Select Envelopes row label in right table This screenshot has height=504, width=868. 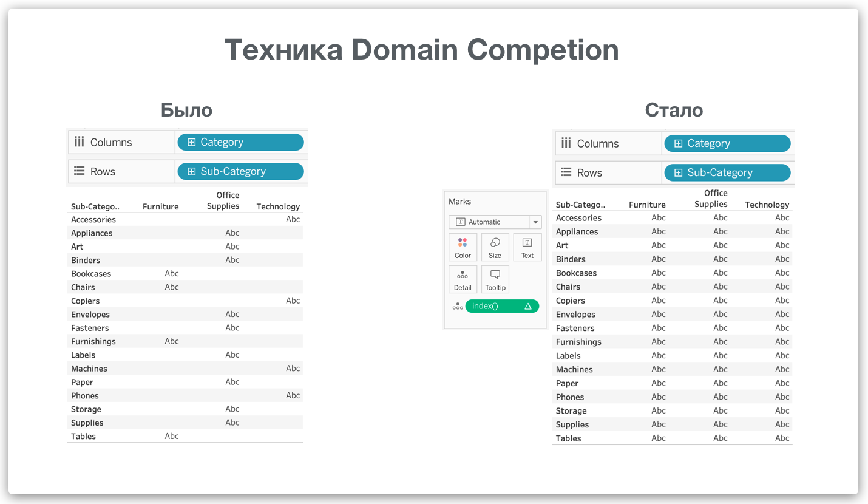575,315
